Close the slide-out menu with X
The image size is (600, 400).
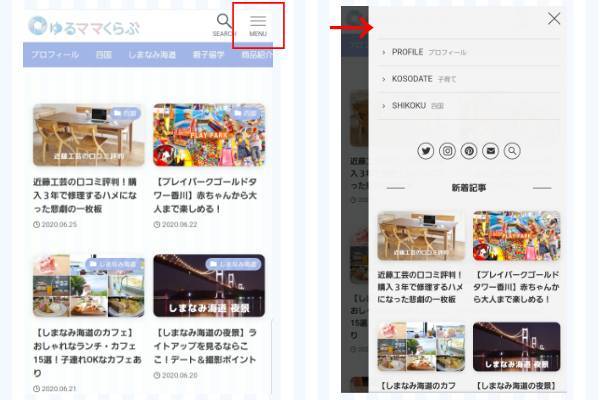point(554,18)
